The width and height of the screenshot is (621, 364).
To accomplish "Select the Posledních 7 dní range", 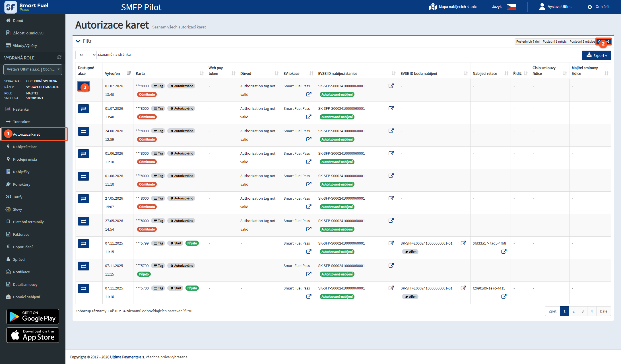I will click(528, 42).
